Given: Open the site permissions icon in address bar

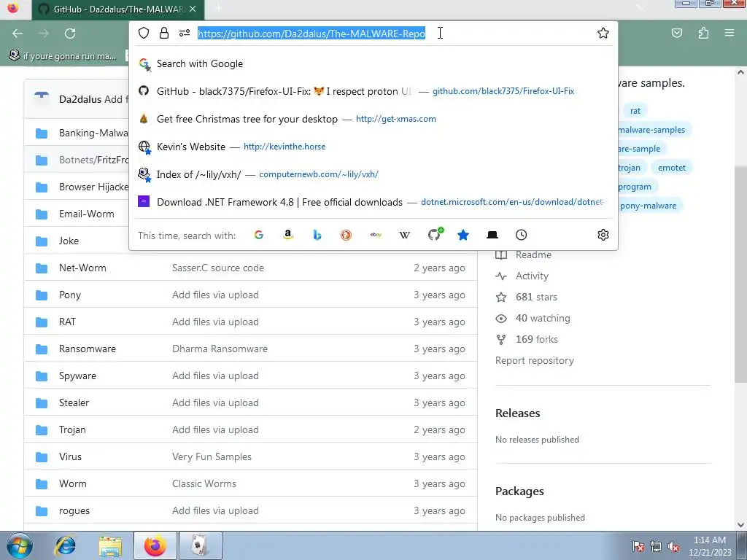Looking at the screenshot, I should [x=185, y=33].
